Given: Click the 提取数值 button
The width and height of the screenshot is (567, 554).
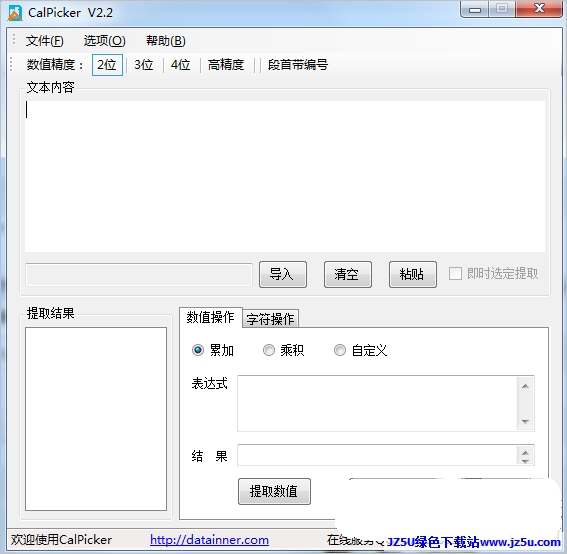Looking at the screenshot, I should [x=274, y=491].
